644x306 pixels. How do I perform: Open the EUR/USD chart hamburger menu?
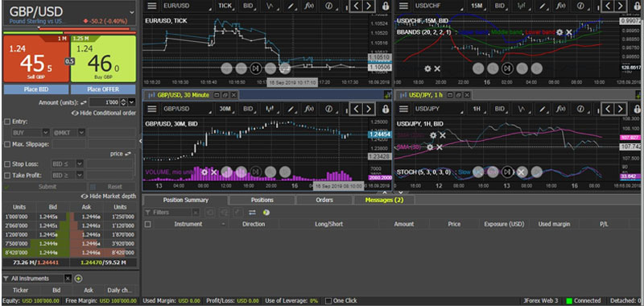pyautogui.click(x=152, y=6)
